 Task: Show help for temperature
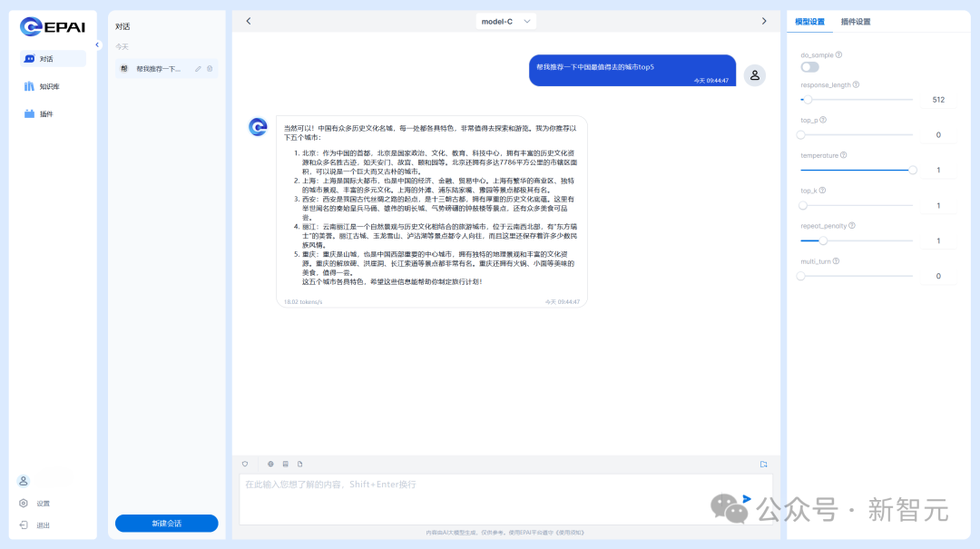(844, 155)
